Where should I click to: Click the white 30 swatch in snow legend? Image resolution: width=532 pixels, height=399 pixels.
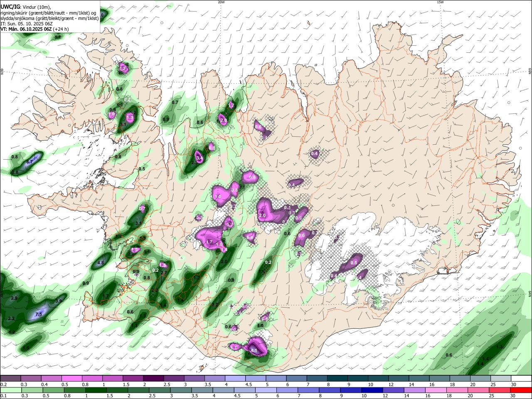pyautogui.click(x=521, y=378)
